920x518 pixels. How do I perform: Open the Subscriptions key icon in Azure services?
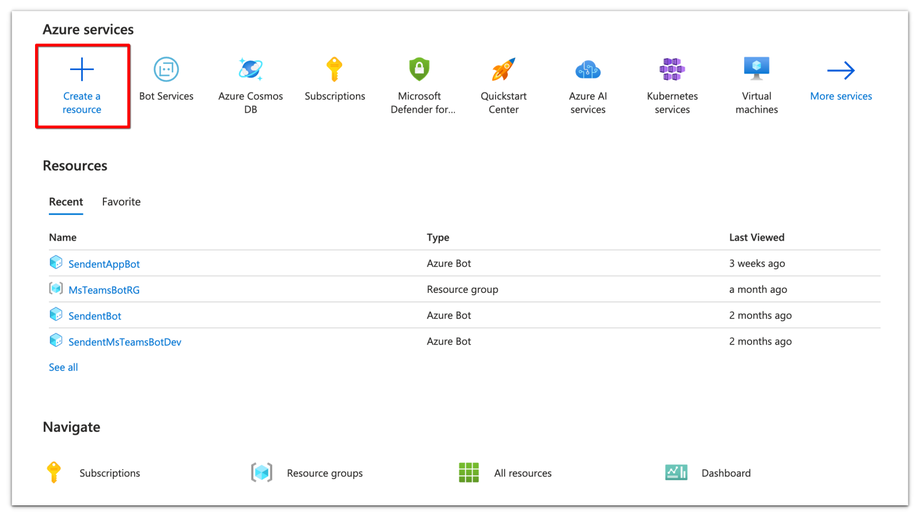334,69
